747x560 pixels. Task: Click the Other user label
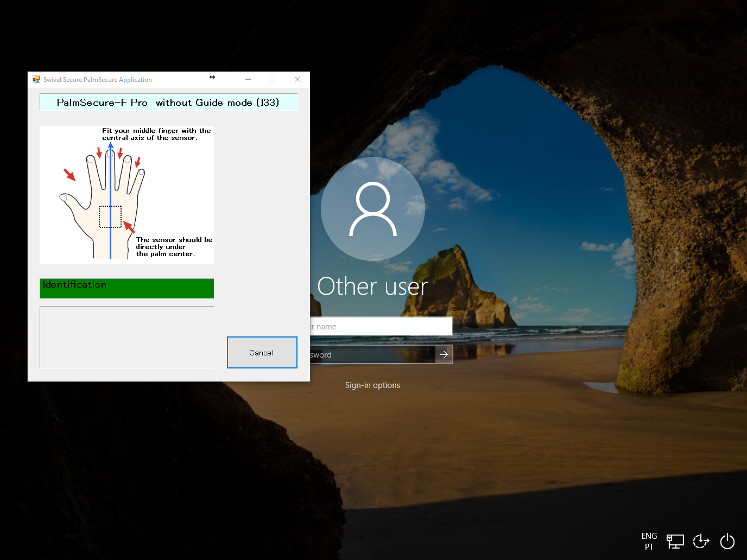click(372, 286)
